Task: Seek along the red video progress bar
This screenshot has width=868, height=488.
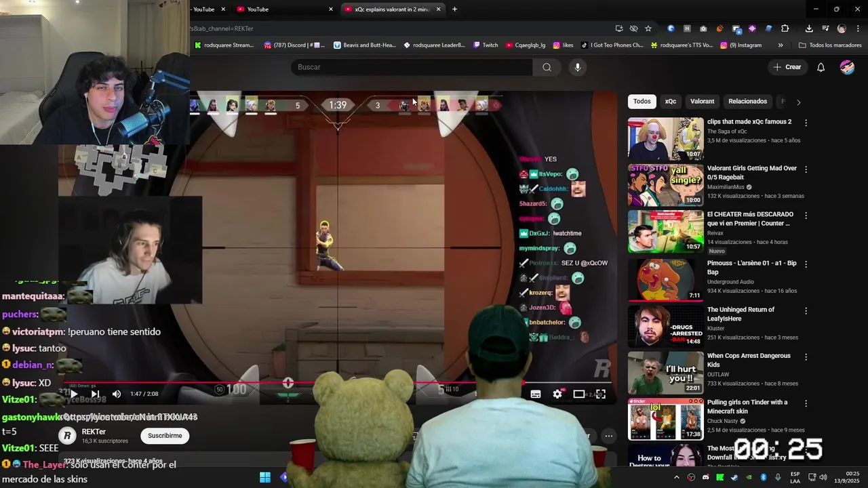Action: tap(337, 382)
